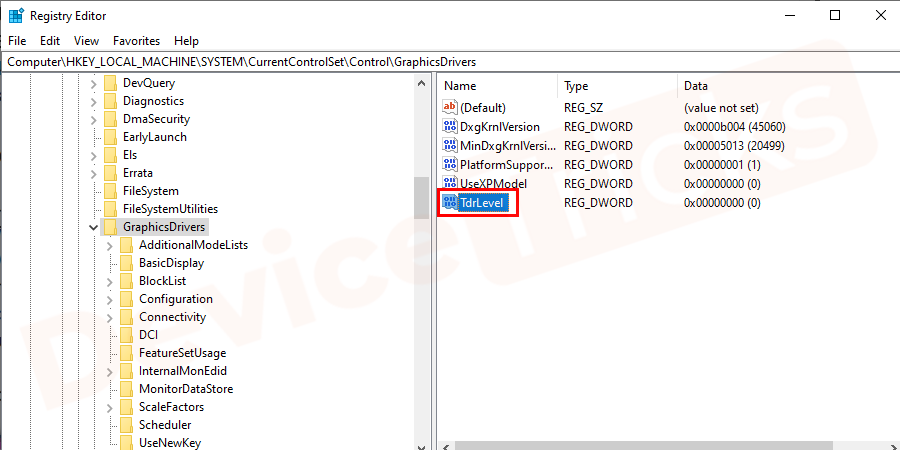The height and width of the screenshot is (450, 900).
Task: Open the Favorites menu
Action: coord(137,41)
